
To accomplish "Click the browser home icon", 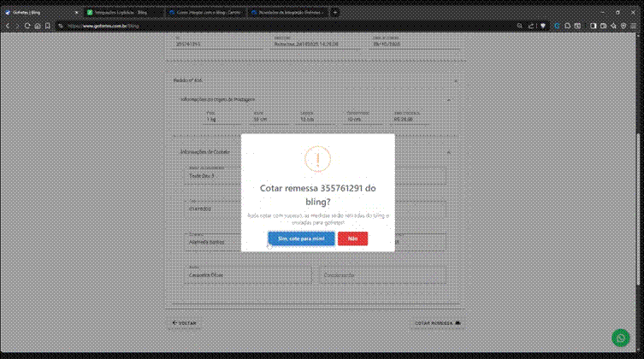I will point(38,26).
